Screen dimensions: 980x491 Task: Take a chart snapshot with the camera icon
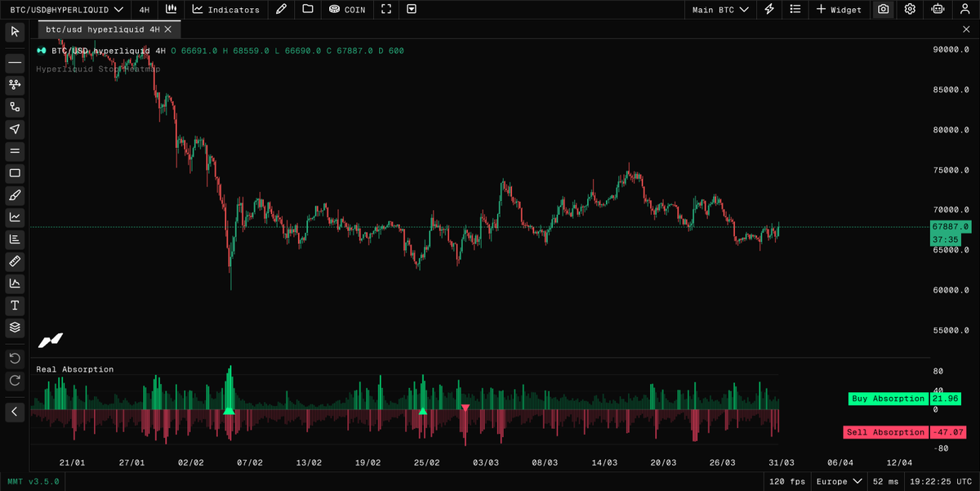[883, 9]
